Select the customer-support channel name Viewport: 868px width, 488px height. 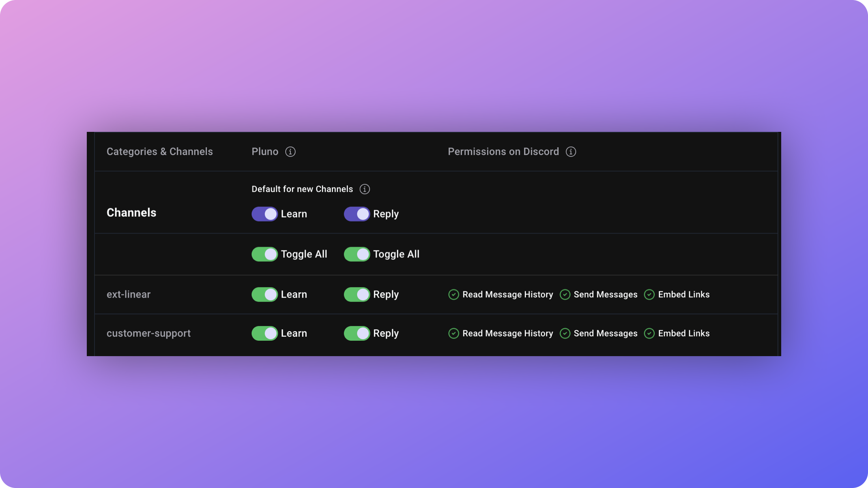click(x=149, y=333)
